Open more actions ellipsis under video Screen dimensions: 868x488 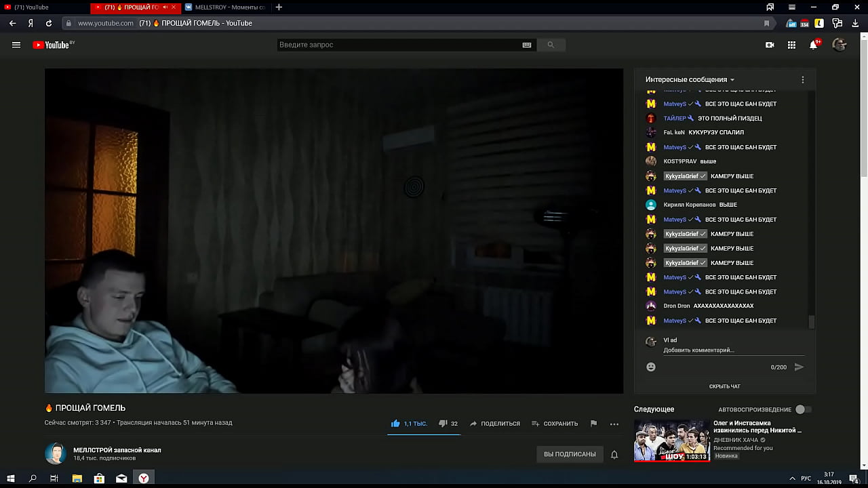click(x=614, y=424)
